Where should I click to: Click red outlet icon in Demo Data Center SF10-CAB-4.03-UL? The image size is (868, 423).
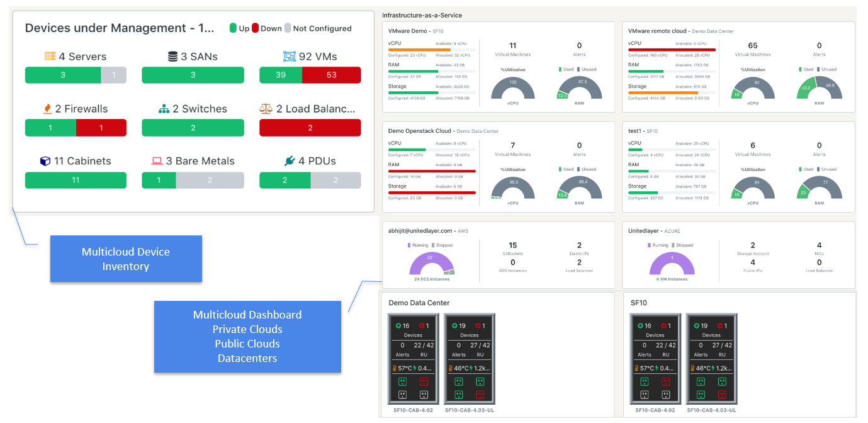click(480, 395)
